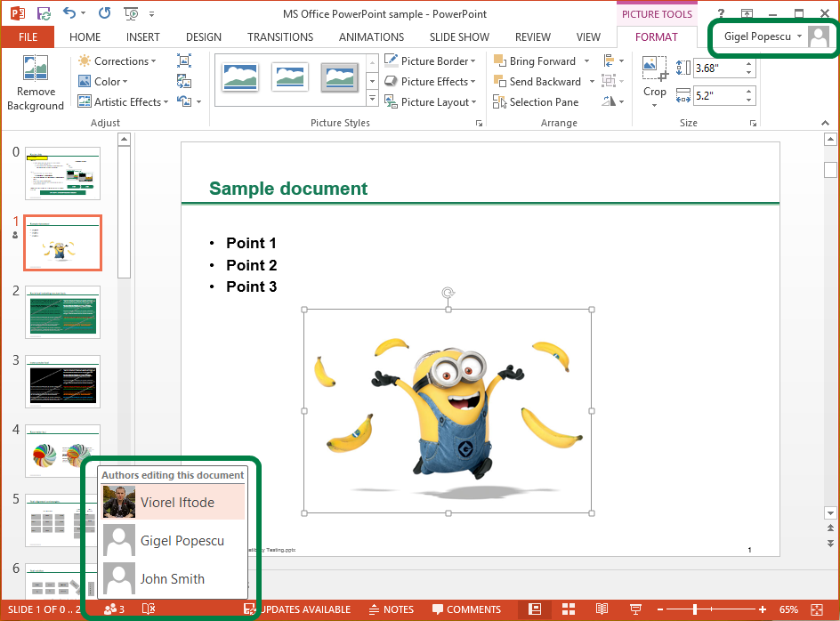Image resolution: width=840 pixels, height=621 pixels.
Task: Open the Rotate objects menu
Action: pos(613,101)
